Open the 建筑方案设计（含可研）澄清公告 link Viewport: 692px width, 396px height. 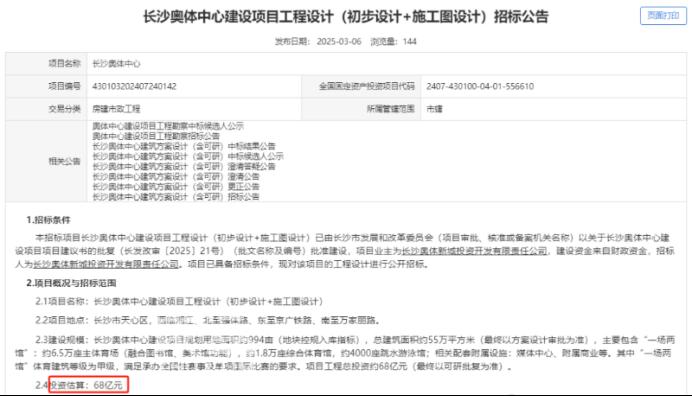[176, 177]
